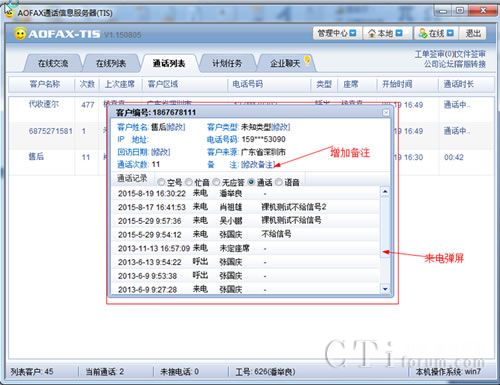The height and width of the screenshot is (385, 500).
Task: Select the 忙音 radio button
Action: coord(189,182)
